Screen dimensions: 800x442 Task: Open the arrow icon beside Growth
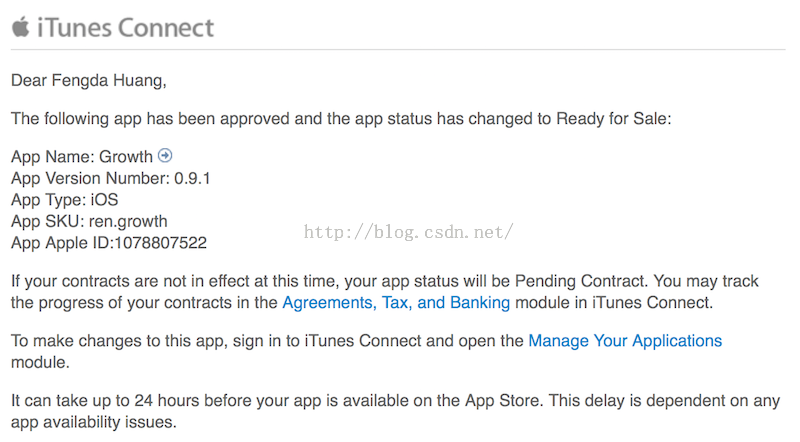[165, 155]
